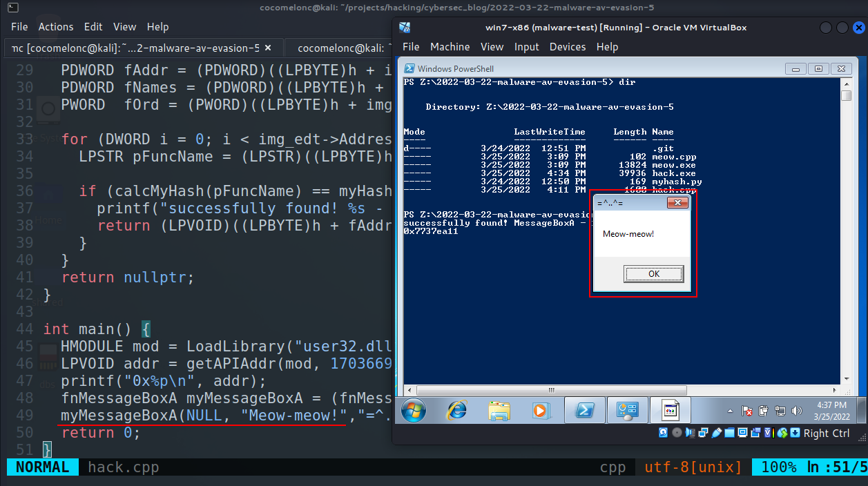Screen dimensions: 868x486
Task: Open the VirtualBox Input menu
Action: click(526, 47)
